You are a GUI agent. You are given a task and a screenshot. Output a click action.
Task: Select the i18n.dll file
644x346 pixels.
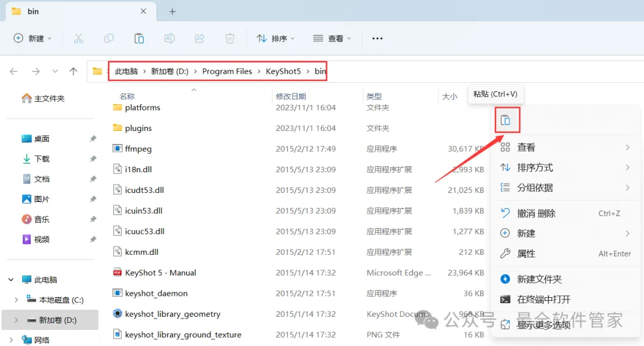pos(132,169)
